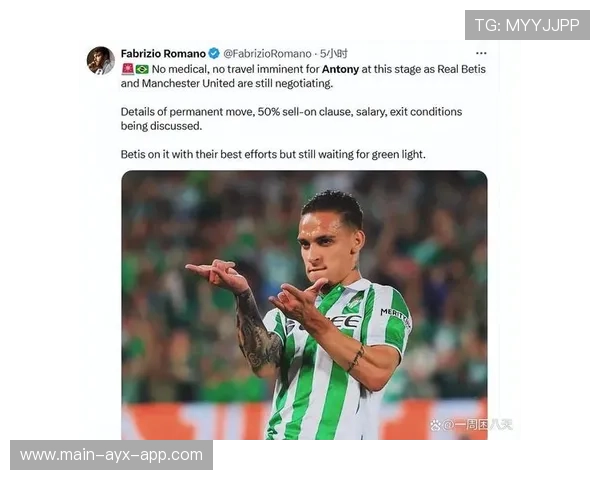Click the 'Real Betis' text in tweet
This screenshot has width=600, height=480.
(461, 69)
